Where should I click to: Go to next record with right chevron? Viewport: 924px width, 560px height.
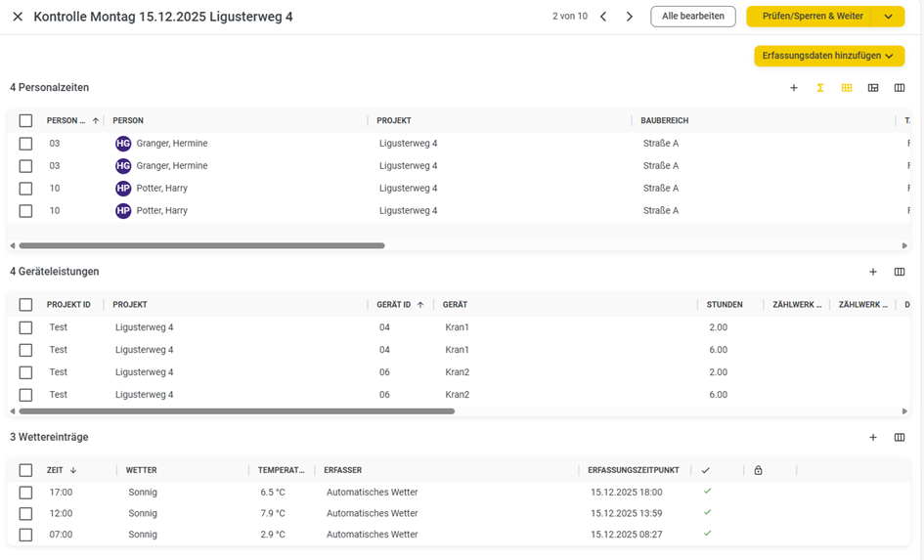pyautogui.click(x=630, y=17)
